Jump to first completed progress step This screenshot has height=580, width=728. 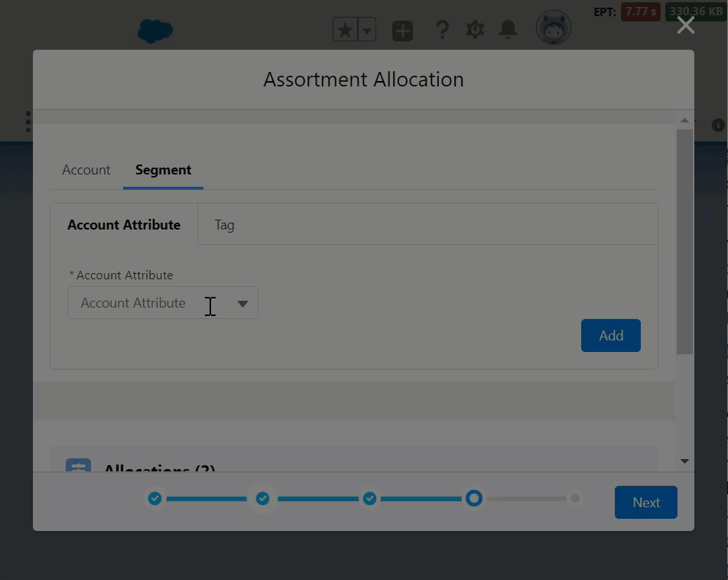(x=155, y=499)
